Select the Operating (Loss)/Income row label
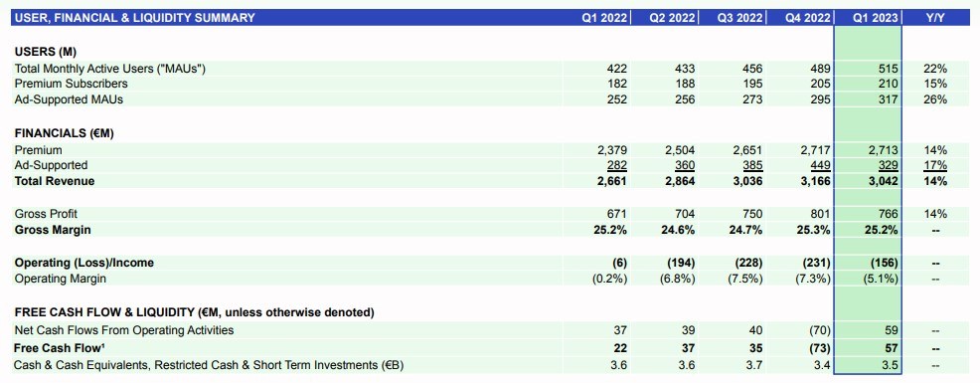This screenshot has height=383, width=980. [x=84, y=263]
